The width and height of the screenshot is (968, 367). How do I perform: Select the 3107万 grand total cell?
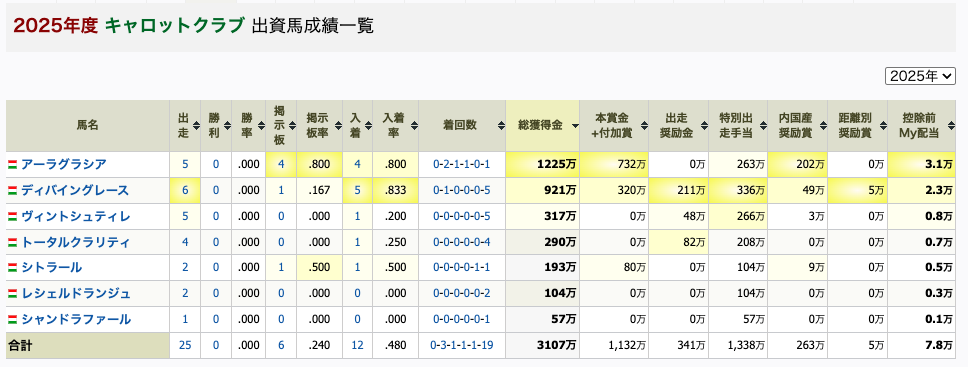(x=543, y=345)
